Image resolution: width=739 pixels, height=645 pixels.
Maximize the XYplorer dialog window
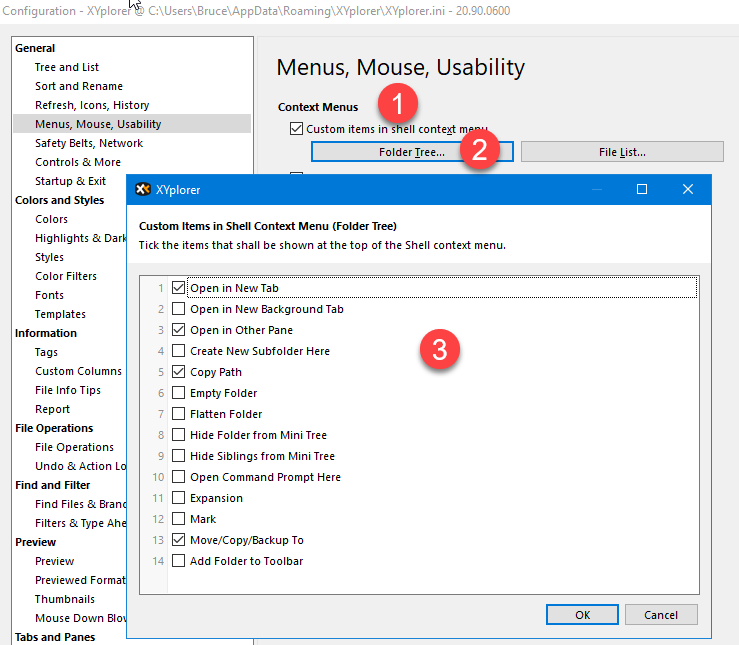(642, 189)
